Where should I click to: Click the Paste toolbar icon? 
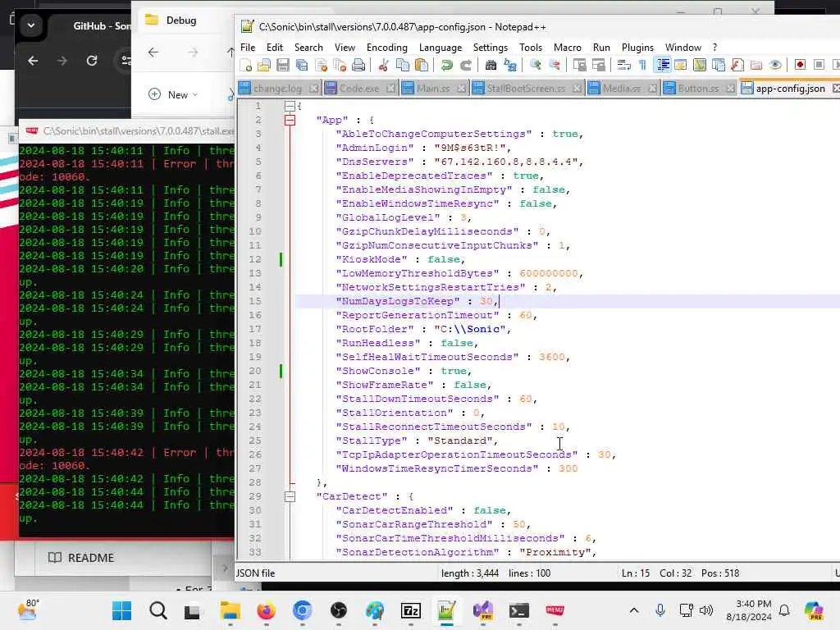(x=422, y=66)
